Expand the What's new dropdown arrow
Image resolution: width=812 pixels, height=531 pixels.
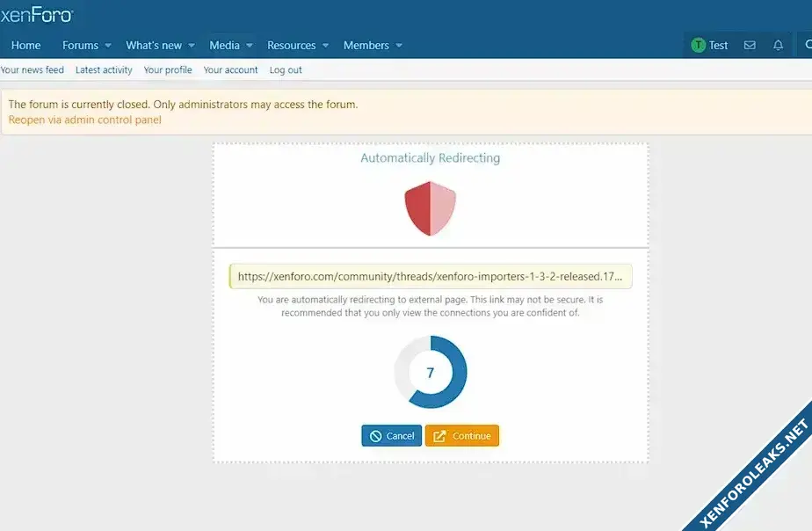[x=192, y=46]
